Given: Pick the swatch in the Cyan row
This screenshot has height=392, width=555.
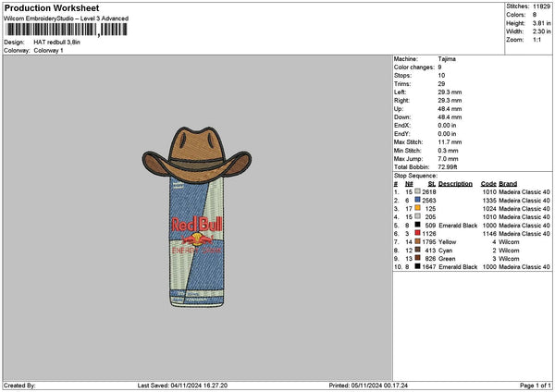Looking at the screenshot, I should 418,250.
